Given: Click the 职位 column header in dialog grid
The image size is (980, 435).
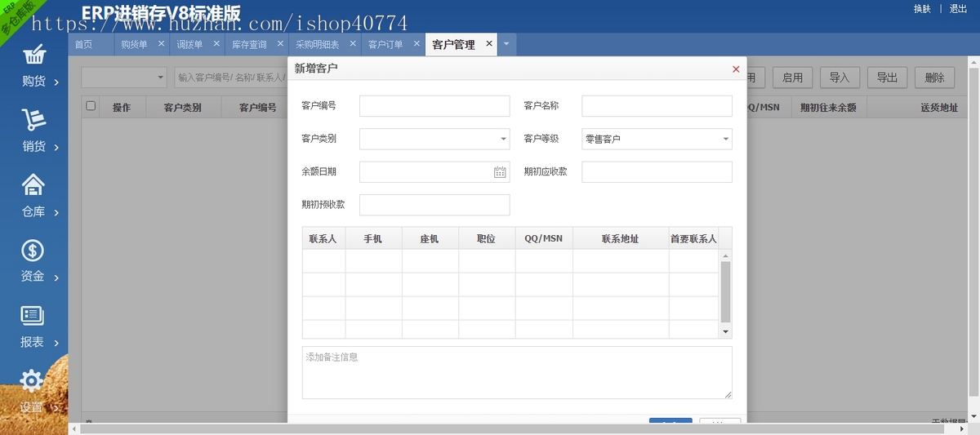Looking at the screenshot, I should (x=487, y=238).
